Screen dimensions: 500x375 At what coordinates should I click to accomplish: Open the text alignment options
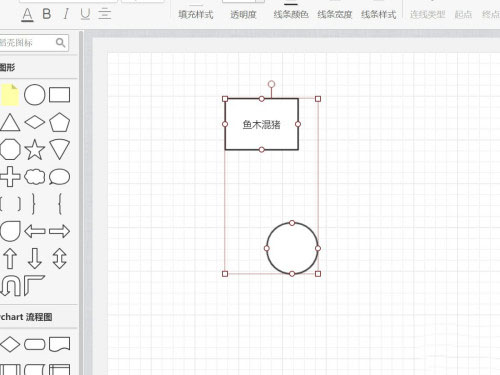point(105,14)
